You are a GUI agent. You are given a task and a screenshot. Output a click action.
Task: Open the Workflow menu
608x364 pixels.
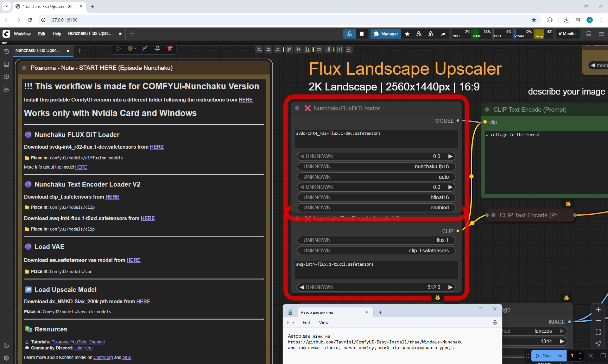[22, 34]
